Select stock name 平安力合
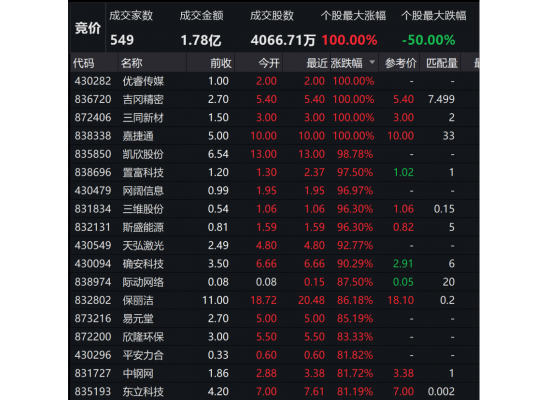The width and height of the screenshot is (550, 400). pos(143,355)
